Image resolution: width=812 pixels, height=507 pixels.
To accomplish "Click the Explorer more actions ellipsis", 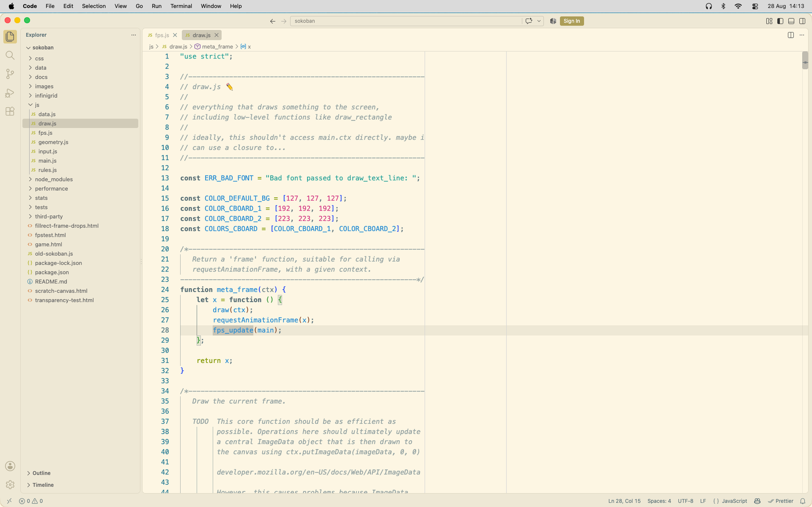I will [x=133, y=35].
